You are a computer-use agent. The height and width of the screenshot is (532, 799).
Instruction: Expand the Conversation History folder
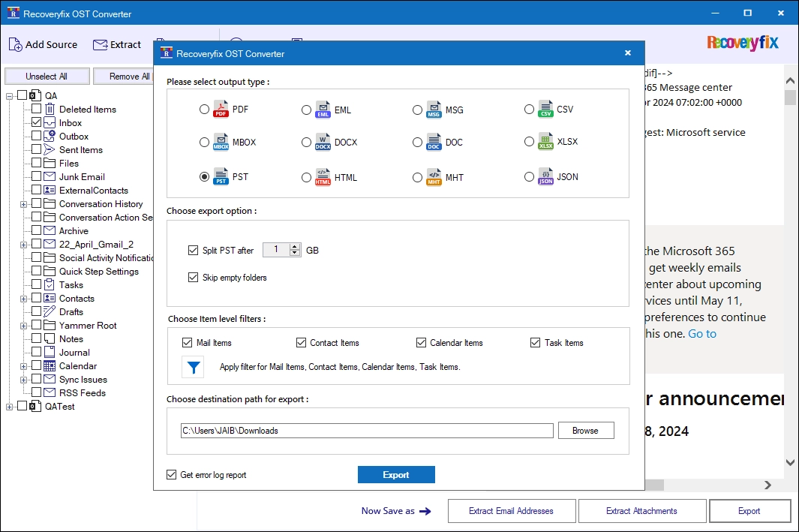[23, 204]
